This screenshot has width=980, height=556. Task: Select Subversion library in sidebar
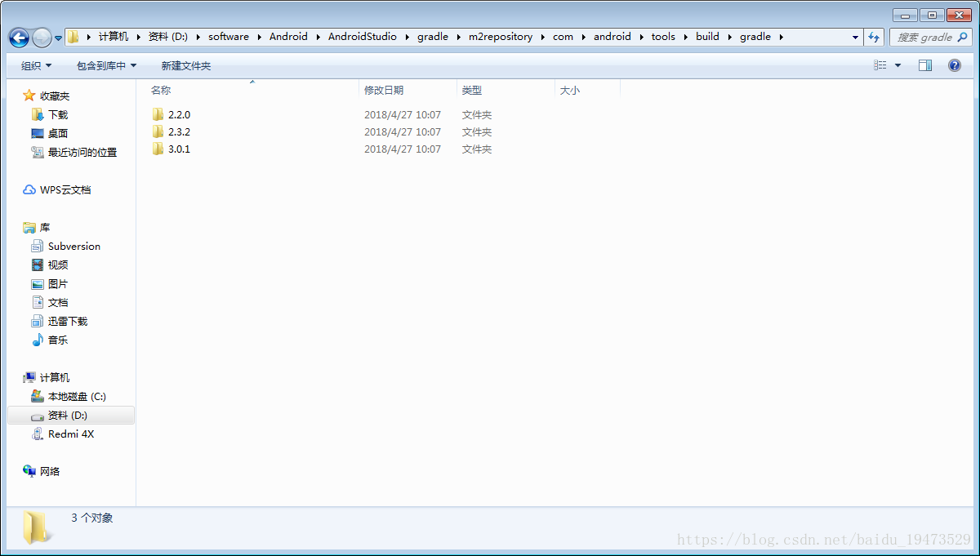click(x=73, y=247)
